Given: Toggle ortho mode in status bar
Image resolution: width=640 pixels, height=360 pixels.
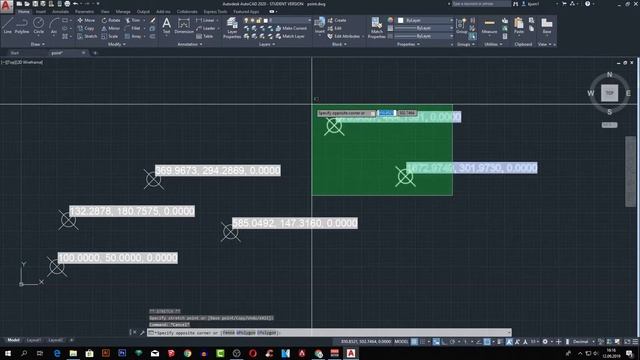Looking at the screenshot, I should click(x=444, y=342).
